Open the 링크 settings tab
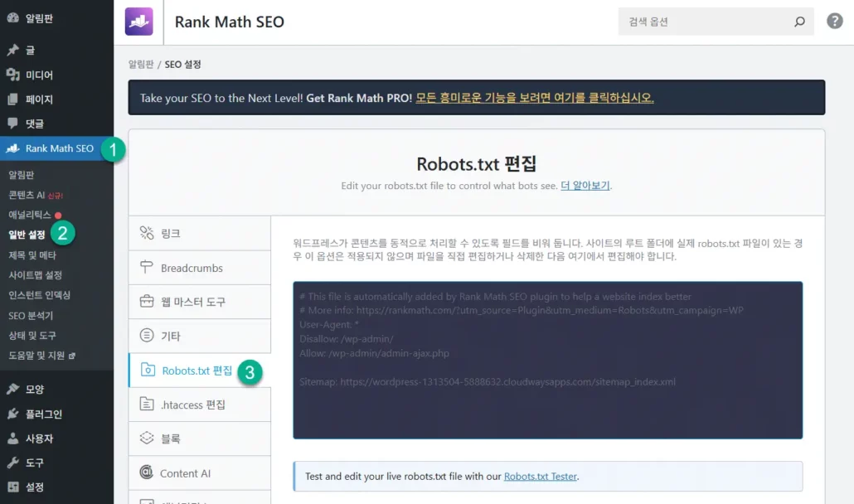Screen dimensions: 854x504 (x=199, y=234)
